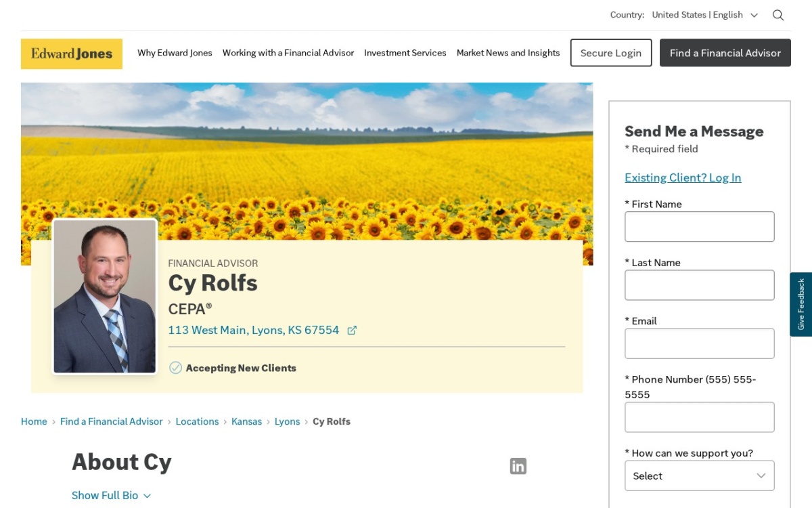The height and width of the screenshot is (508, 812).
Task: Click the Cy Rolfs breadcrumb text
Action: click(332, 421)
